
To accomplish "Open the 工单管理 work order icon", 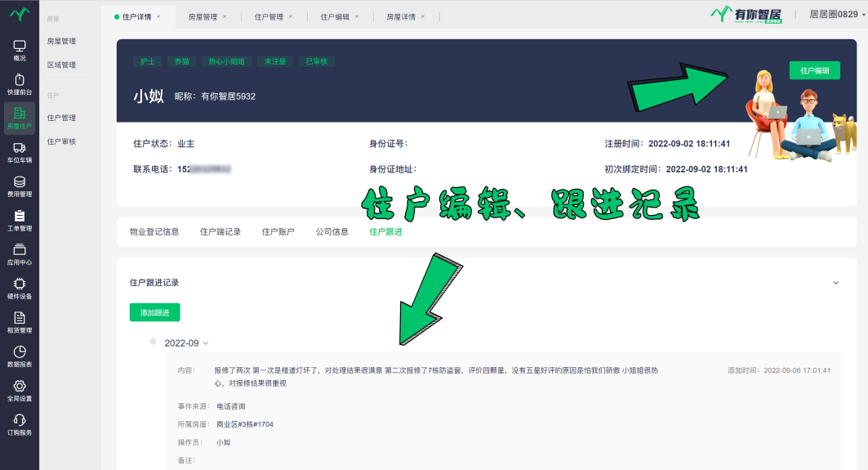I will [19, 216].
